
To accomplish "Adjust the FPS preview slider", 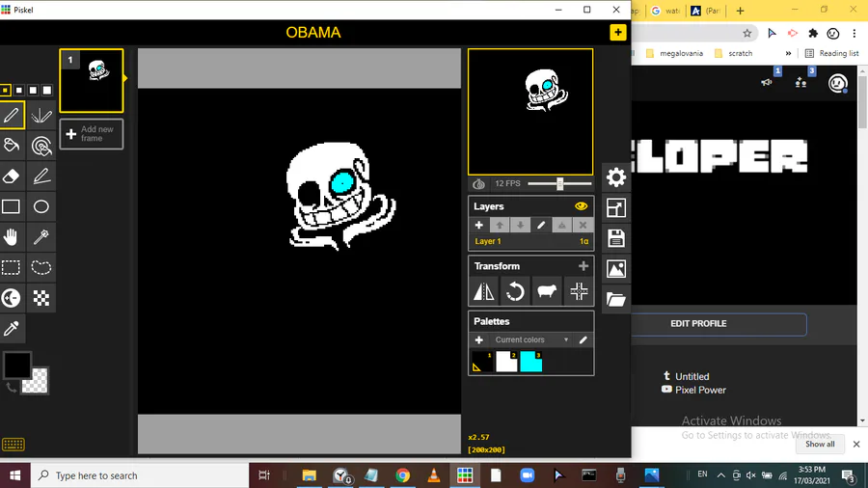I will click(559, 183).
